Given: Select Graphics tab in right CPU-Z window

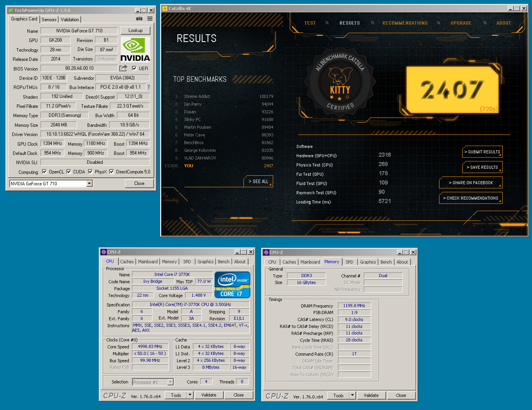Looking at the screenshot, I should point(368,262).
